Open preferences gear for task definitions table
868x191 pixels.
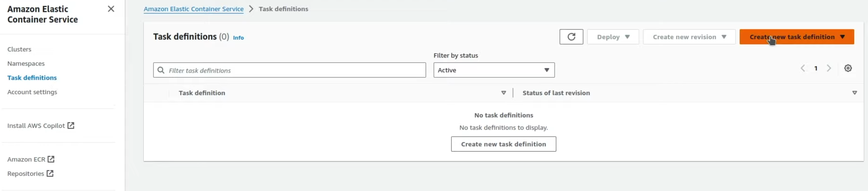click(x=848, y=68)
